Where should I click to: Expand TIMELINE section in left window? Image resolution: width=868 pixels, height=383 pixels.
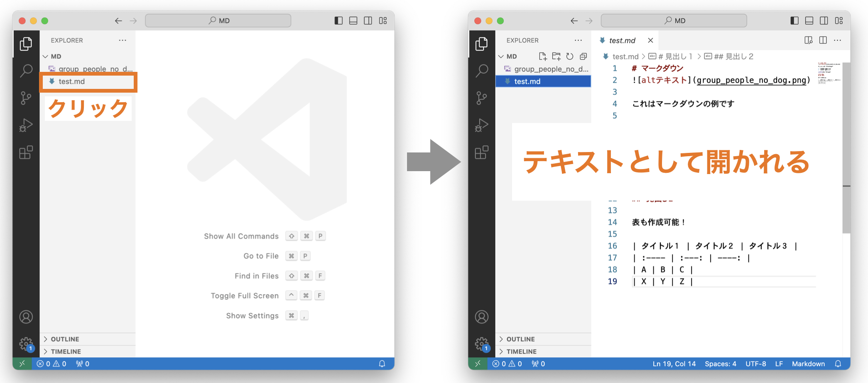88,351
